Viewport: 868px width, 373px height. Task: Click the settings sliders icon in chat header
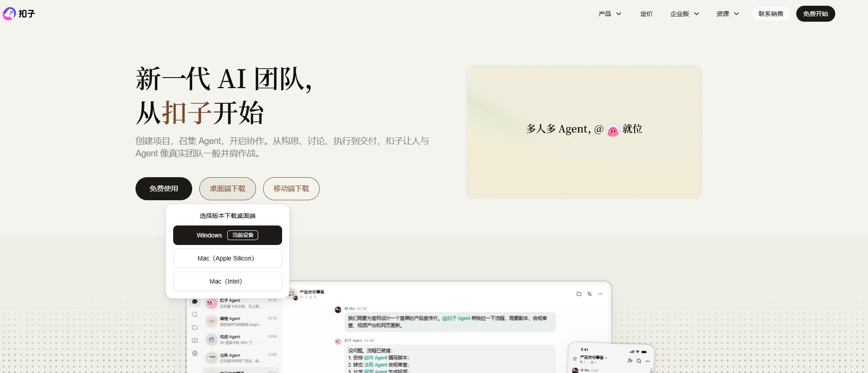pos(589,294)
